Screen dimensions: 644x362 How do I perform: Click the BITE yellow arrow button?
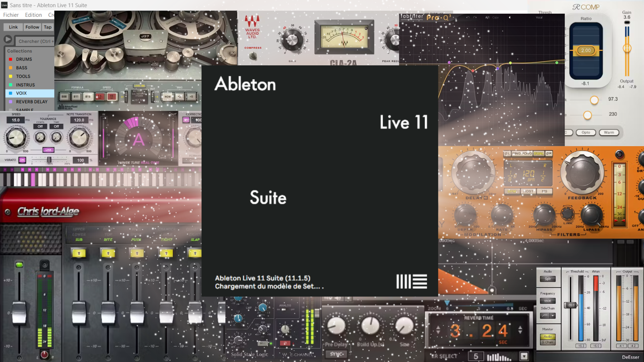108,253
